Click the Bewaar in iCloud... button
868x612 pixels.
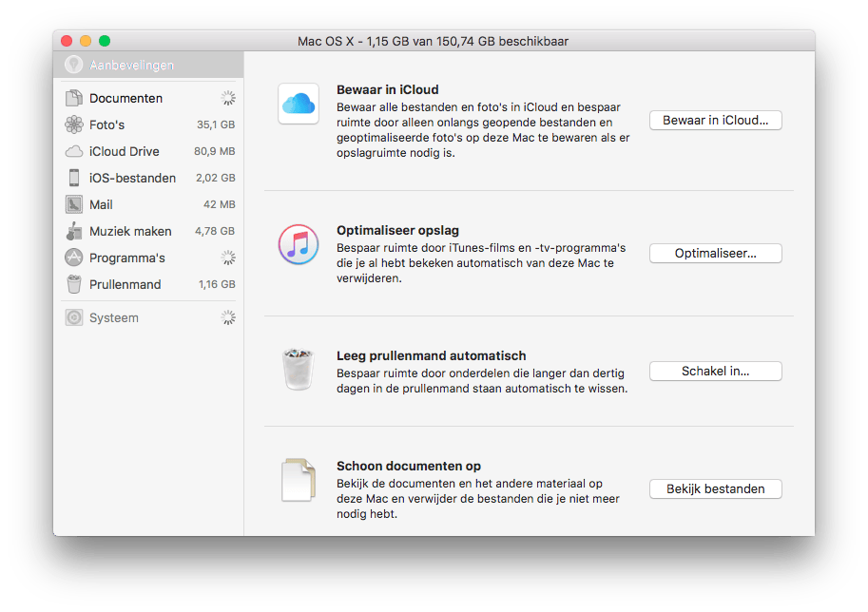click(715, 120)
